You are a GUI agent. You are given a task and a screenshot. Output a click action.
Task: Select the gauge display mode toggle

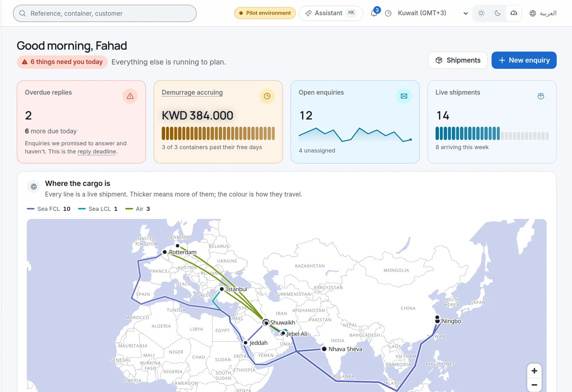(x=514, y=13)
